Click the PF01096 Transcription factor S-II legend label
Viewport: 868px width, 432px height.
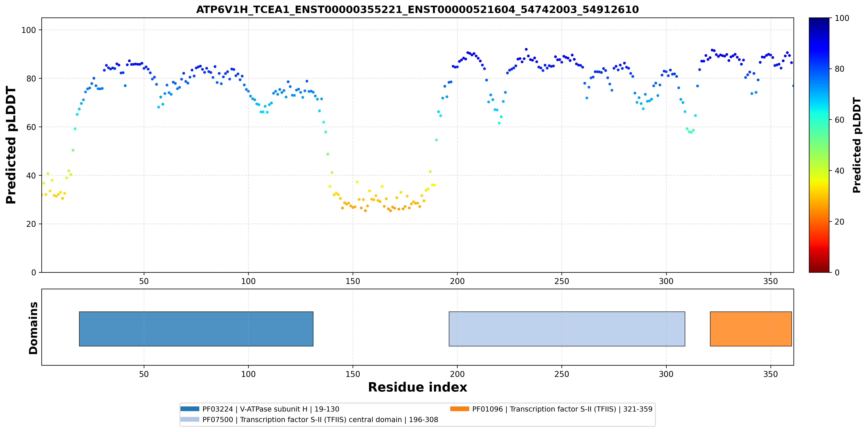(562, 409)
